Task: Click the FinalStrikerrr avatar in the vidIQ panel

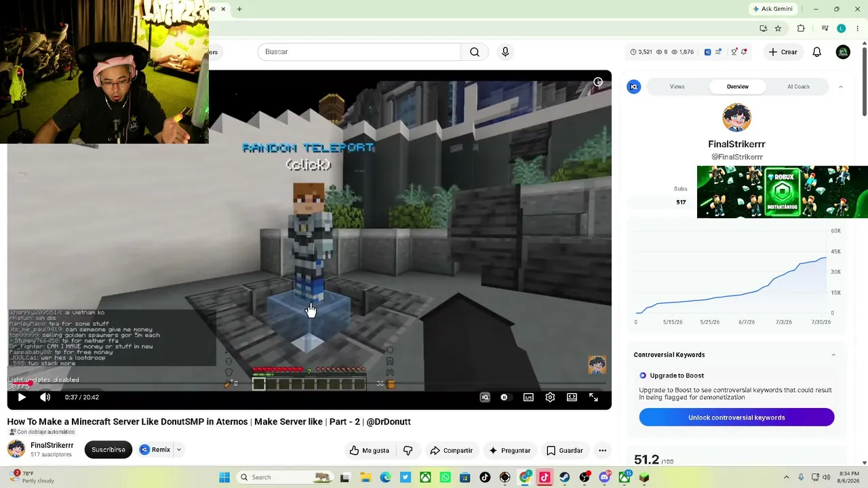Action: 736,118
